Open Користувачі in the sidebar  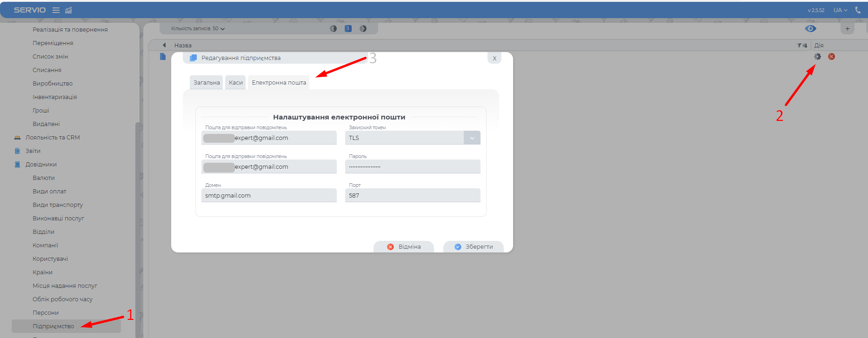[50, 259]
